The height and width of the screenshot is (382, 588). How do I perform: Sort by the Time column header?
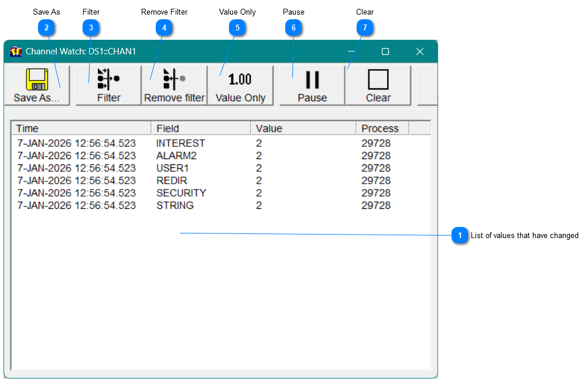[x=81, y=129]
